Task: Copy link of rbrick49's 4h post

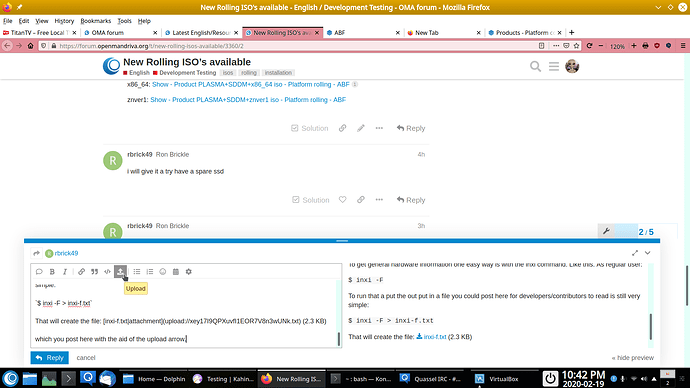Action: click(x=361, y=200)
